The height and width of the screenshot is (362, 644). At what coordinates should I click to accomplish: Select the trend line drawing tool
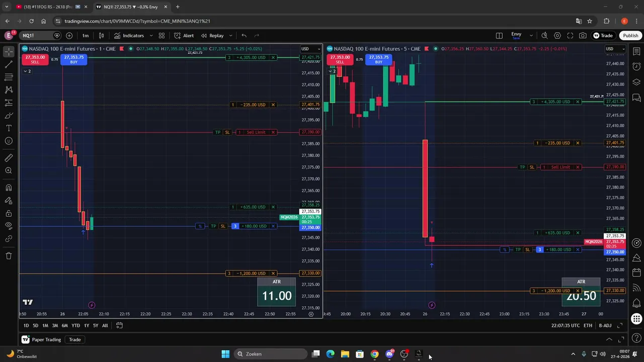[x=9, y=64]
